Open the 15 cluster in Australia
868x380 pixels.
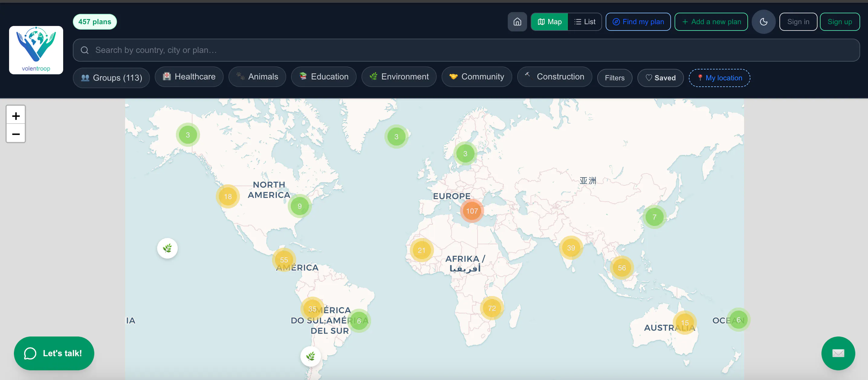(x=685, y=322)
